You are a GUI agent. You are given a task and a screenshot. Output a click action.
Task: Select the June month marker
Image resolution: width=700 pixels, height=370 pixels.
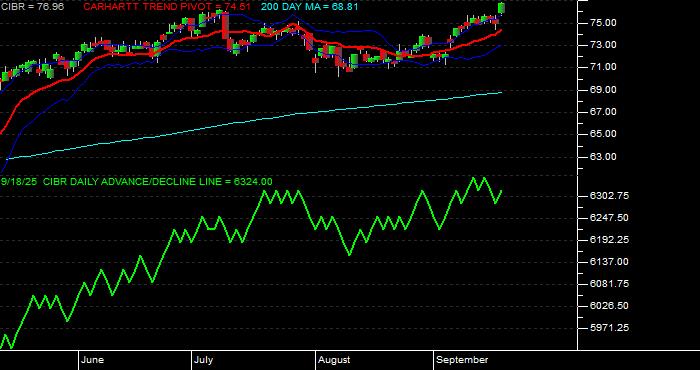click(x=92, y=360)
